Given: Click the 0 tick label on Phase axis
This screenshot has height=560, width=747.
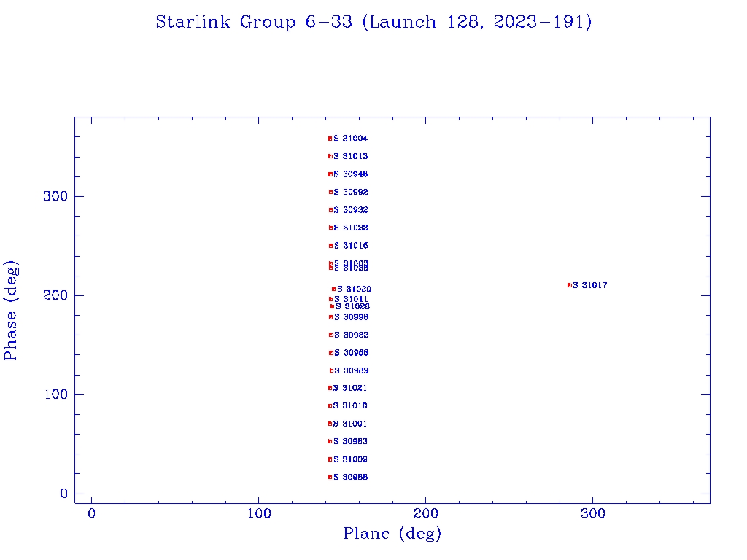Looking at the screenshot, I should pos(63,494).
